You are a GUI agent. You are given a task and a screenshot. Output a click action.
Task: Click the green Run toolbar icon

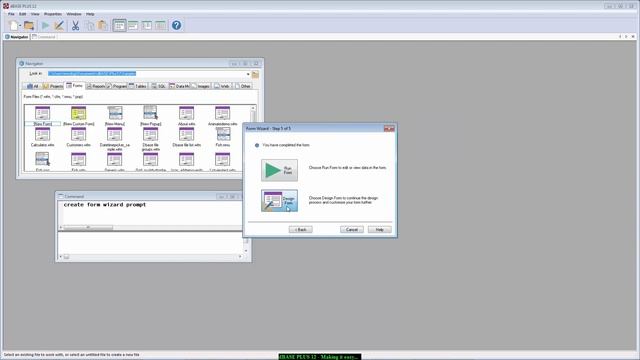click(x=45, y=25)
